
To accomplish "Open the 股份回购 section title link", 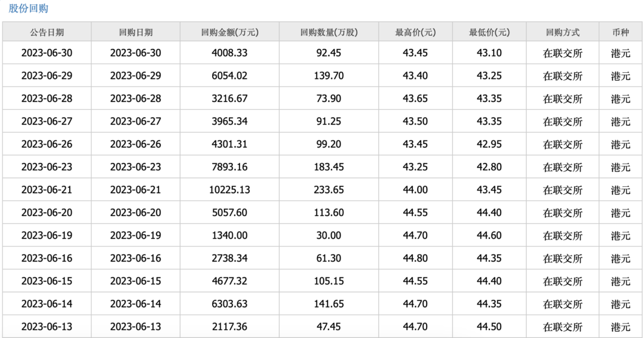I will (28, 8).
